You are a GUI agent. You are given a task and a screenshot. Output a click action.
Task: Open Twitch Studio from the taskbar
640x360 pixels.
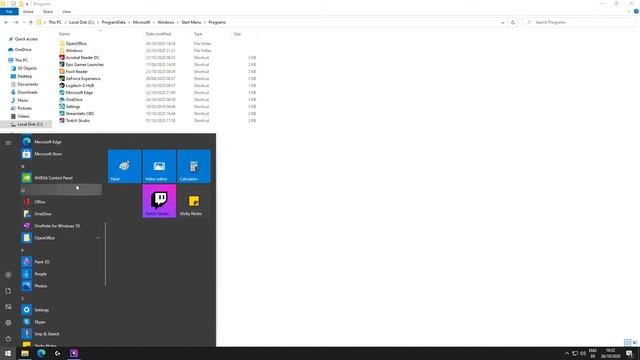pyautogui.click(x=74, y=353)
